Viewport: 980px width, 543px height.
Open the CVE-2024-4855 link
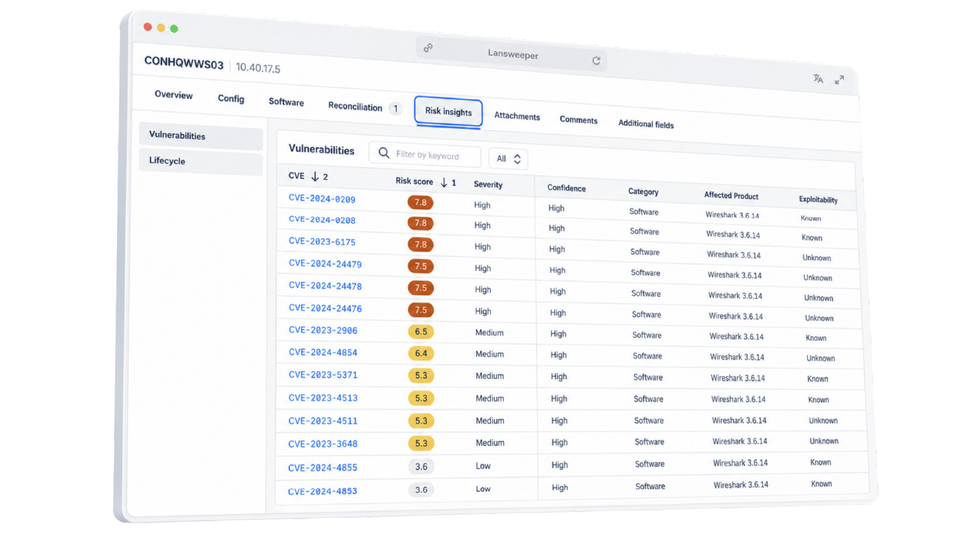tap(323, 468)
